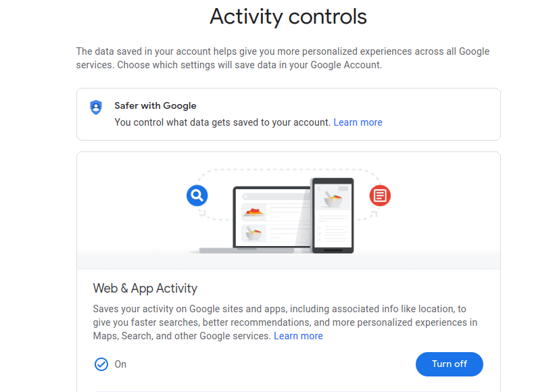Click the search bar in laptop illustration
This screenshot has width=557, height=392.
pos(275,197)
